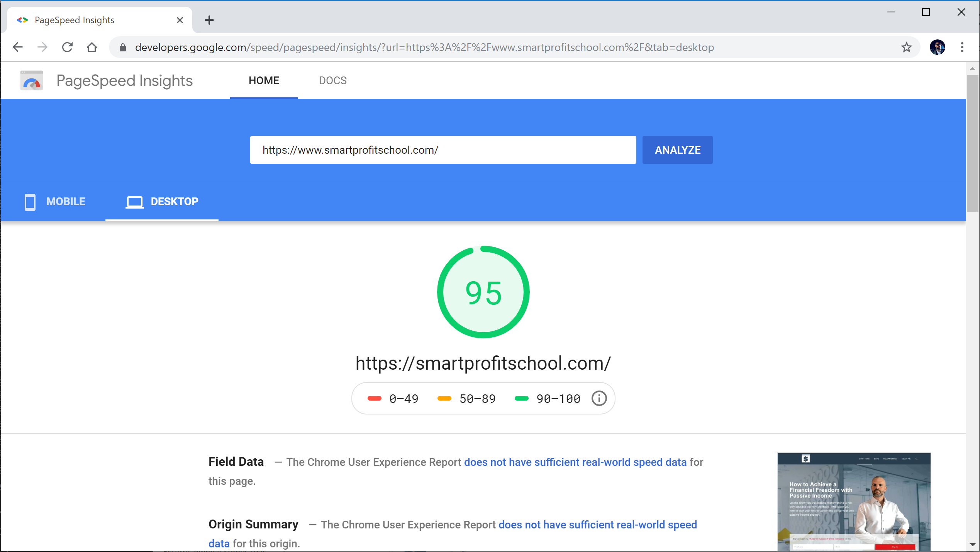Viewport: 980px width, 552px height.
Task: Click the green 90–100 legend marker
Action: 521,398
